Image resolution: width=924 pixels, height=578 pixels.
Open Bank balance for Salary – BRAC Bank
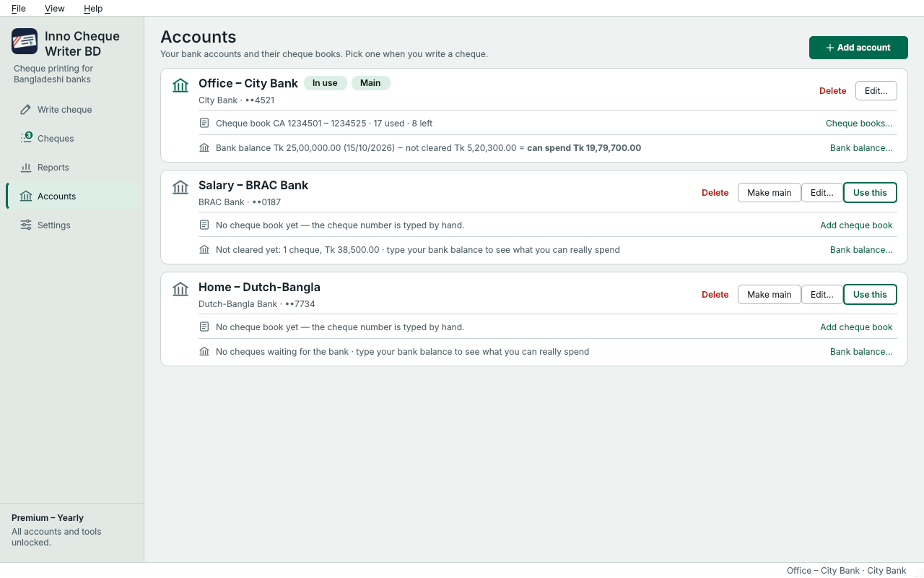pos(861,250)
